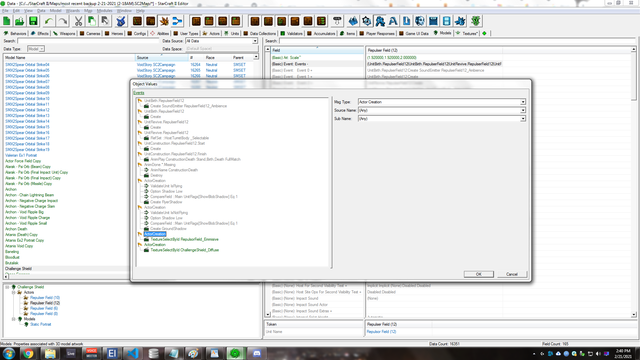Switch to the Effects tab
Viewport: 640px width, 360px height.
40,33
